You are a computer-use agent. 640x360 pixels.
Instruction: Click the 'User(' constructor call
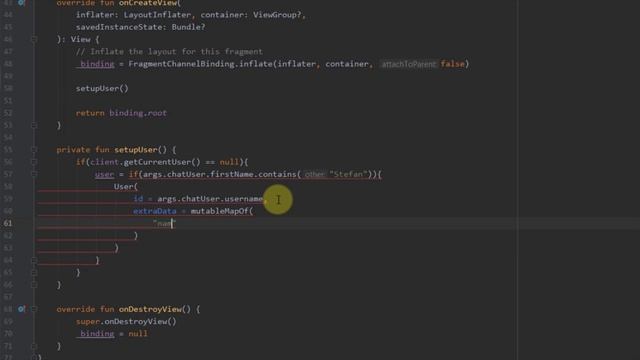(126, 187)
